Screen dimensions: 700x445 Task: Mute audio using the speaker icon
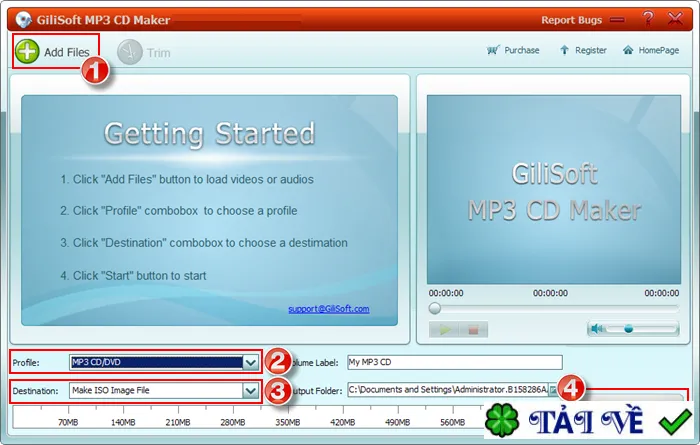click(597, 329)
